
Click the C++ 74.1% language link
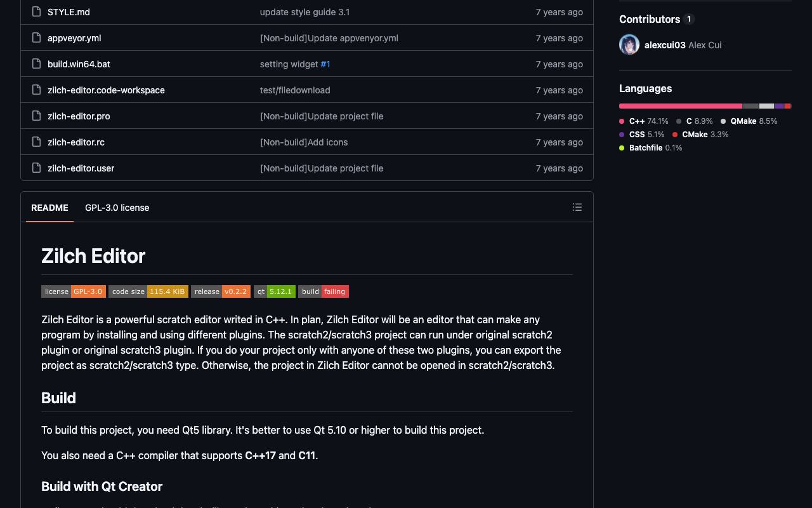tap(644, 121)
